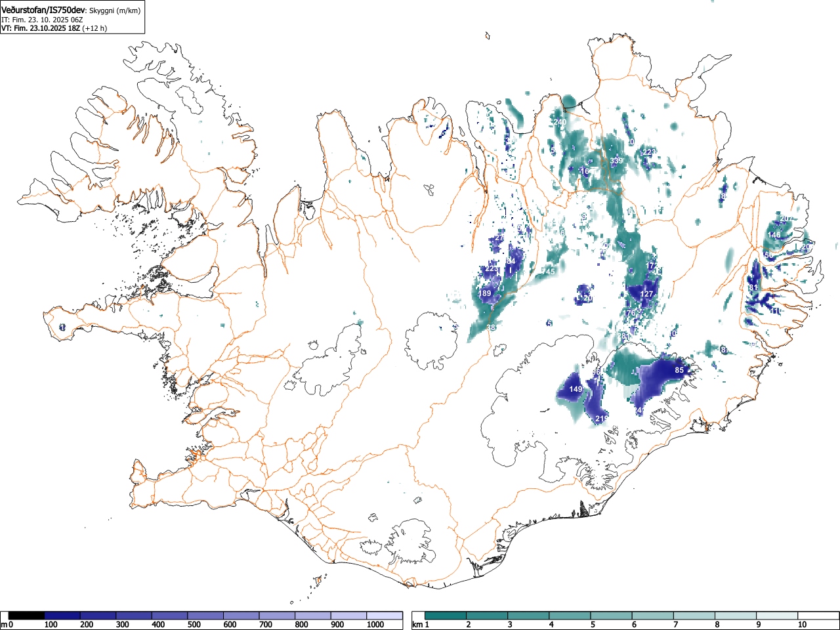The width and height of the screenshot is (840, 630).
Task: Click the visibility value 219 on the glacier
Action: click(601, 418)
